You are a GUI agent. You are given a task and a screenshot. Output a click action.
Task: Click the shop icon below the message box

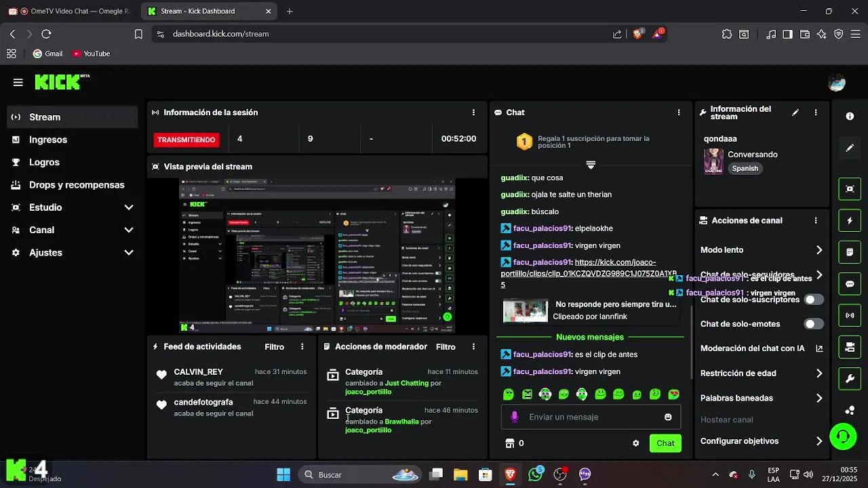tap(510, 443)
